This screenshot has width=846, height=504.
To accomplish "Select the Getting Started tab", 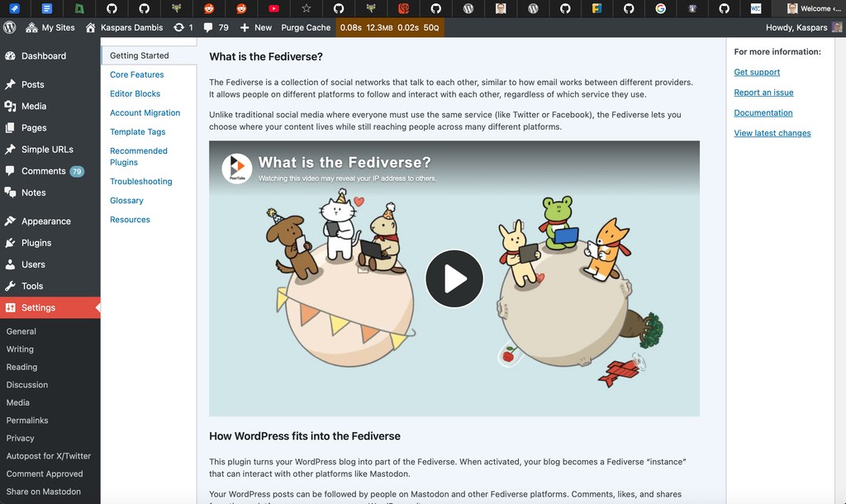I will pos(149,55).
